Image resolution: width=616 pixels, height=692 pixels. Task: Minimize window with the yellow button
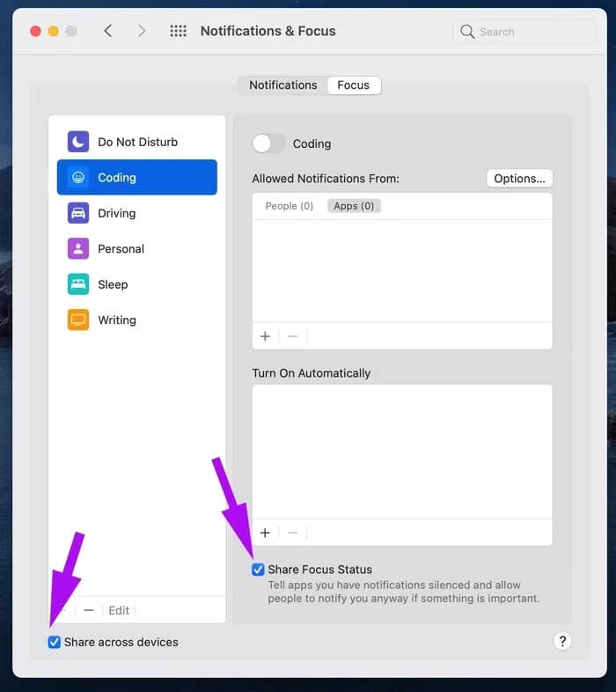(54, 32)
